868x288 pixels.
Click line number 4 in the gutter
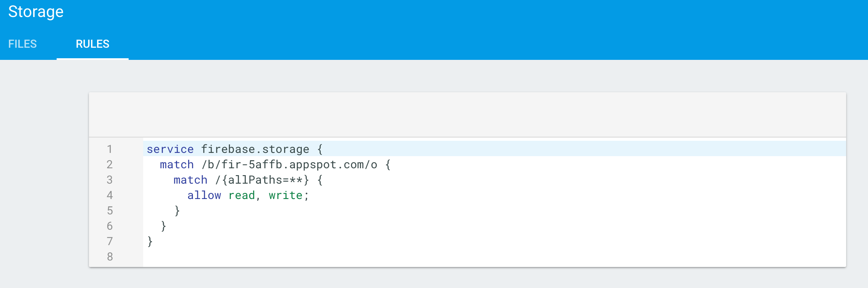[x=110, y=195]
